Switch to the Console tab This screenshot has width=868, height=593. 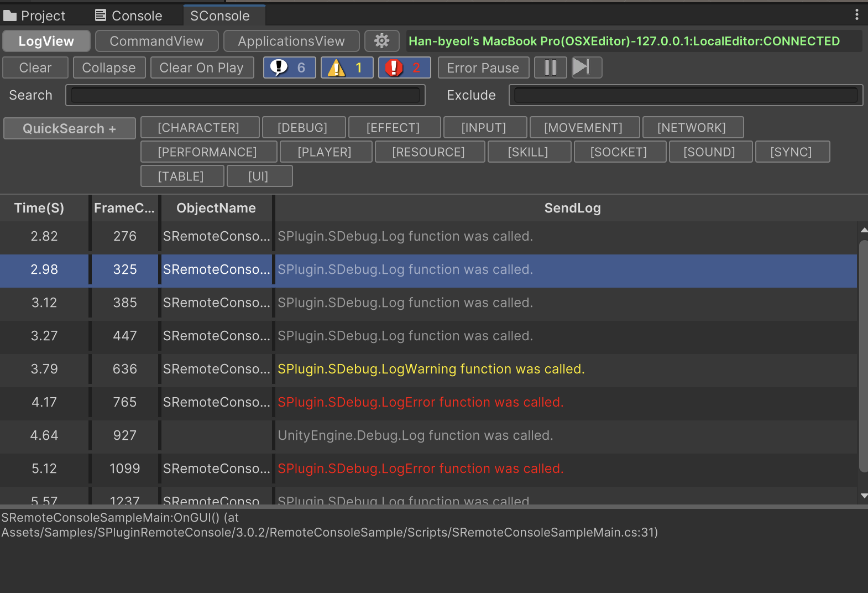point(128,15)
